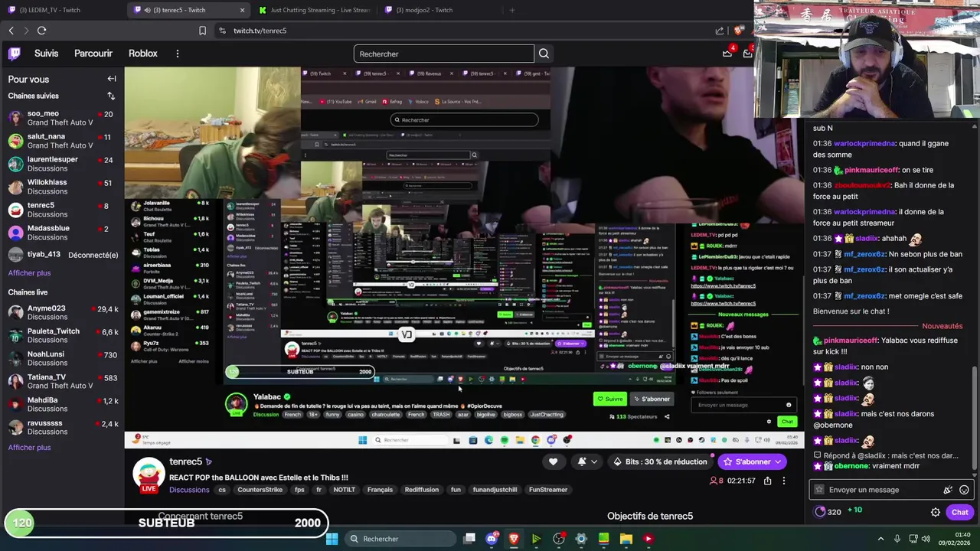
Task: Open File Explorer from the taskbar
Action: [x=626, y=539]
